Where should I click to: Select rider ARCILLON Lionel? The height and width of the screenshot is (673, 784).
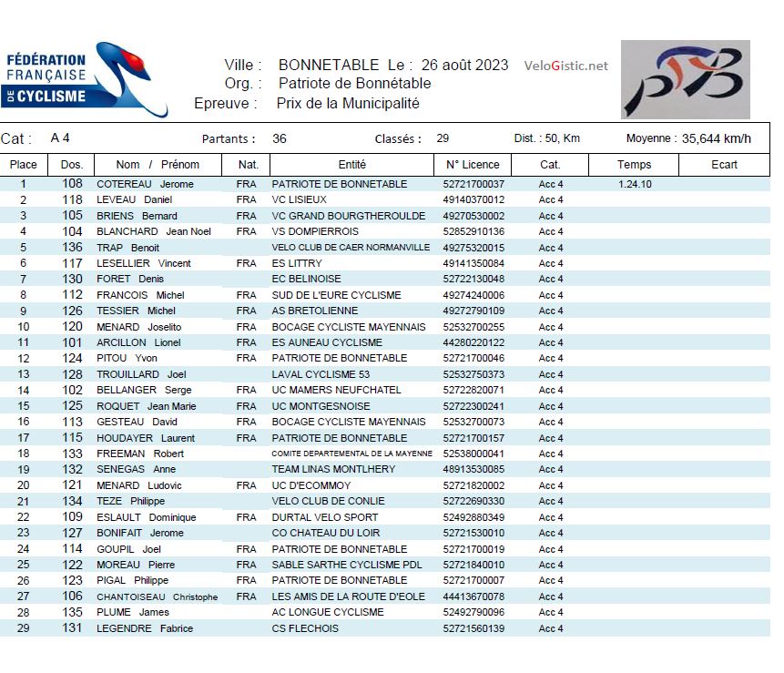coord(138,342)
